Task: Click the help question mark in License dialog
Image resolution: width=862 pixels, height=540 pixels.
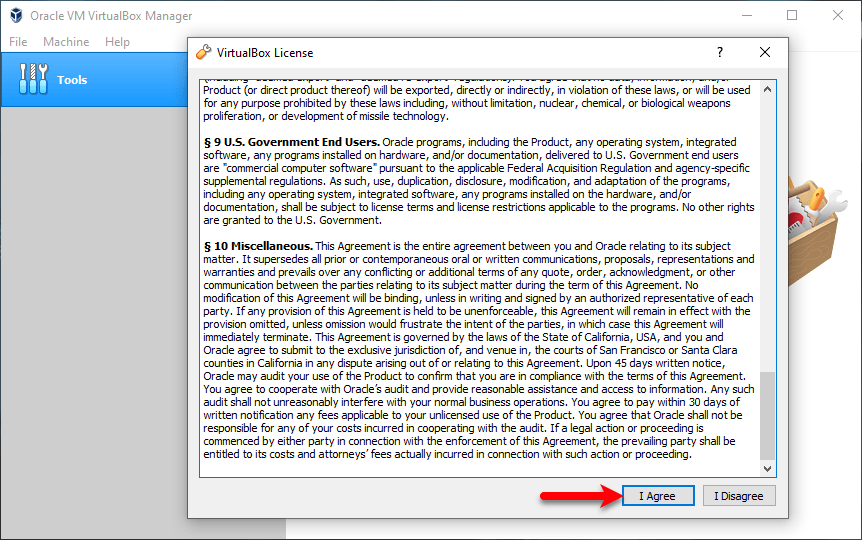Action: click(720, 52)
